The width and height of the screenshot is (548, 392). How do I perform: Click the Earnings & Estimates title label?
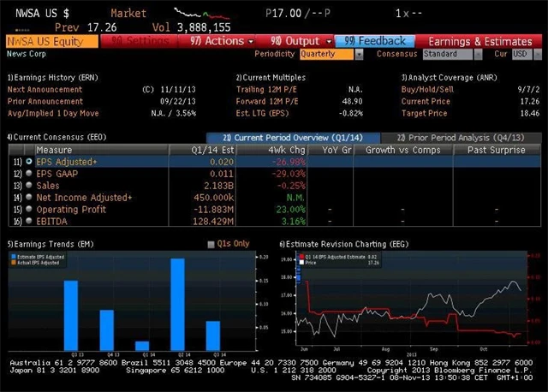point(480,42)
